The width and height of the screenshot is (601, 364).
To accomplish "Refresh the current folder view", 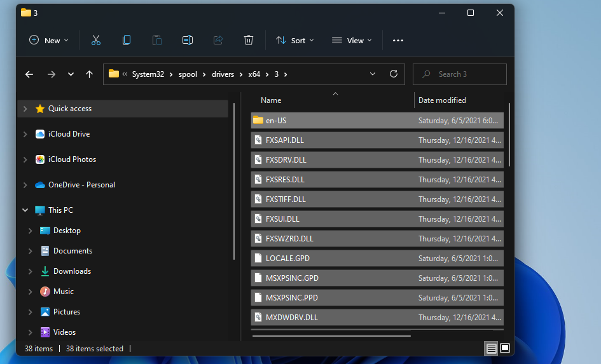I will (x=394, y=74).
